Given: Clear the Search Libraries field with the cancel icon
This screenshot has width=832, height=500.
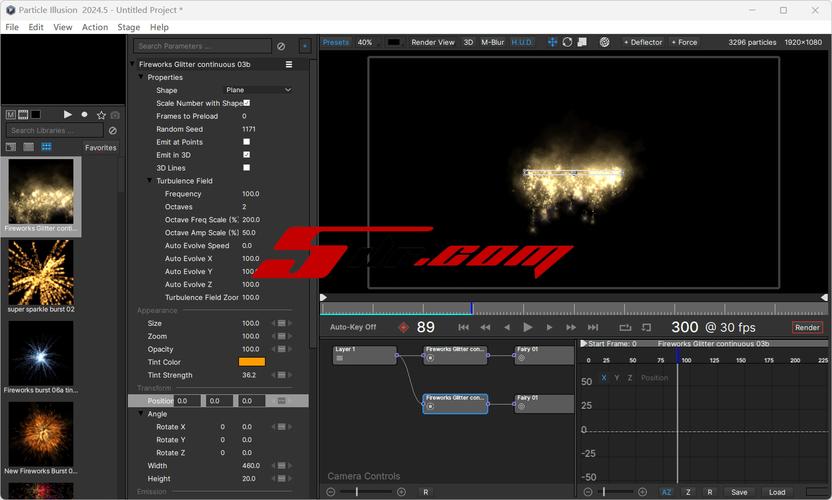Looking at the screenshot, I should pos(112,131).
